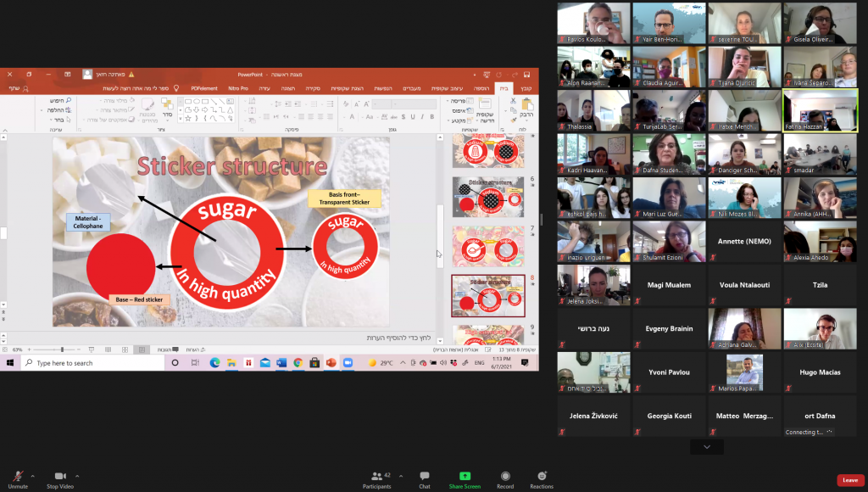Toggle Underline formatting in the ribbon
Image resolution: width=868 pixels, height=492 pixels.
point(413,117)
